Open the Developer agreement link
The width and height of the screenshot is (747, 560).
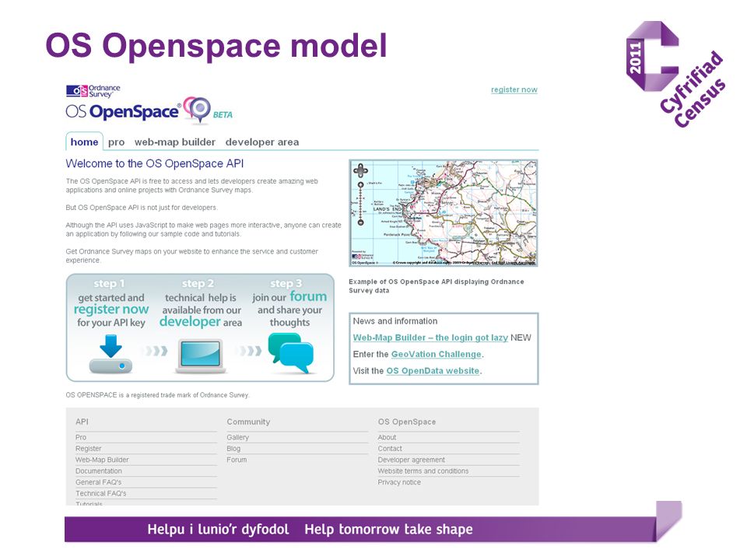[x=411, y=460]
